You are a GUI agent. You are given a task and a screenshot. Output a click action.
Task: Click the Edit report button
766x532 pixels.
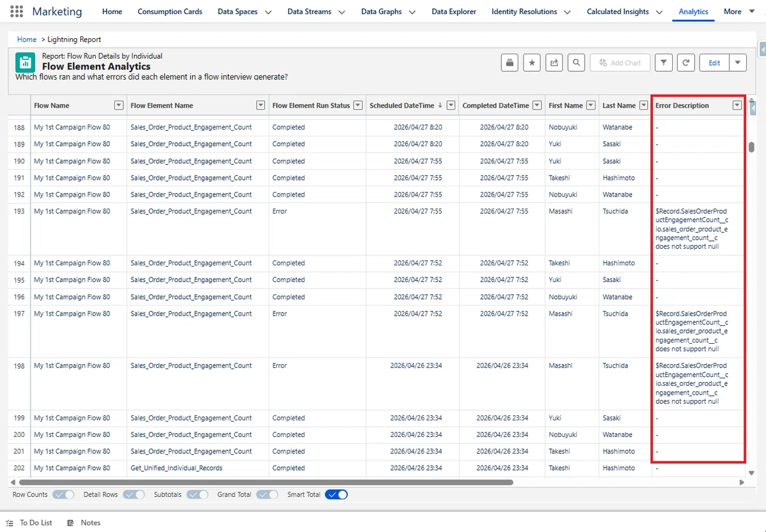click(714, 63)
